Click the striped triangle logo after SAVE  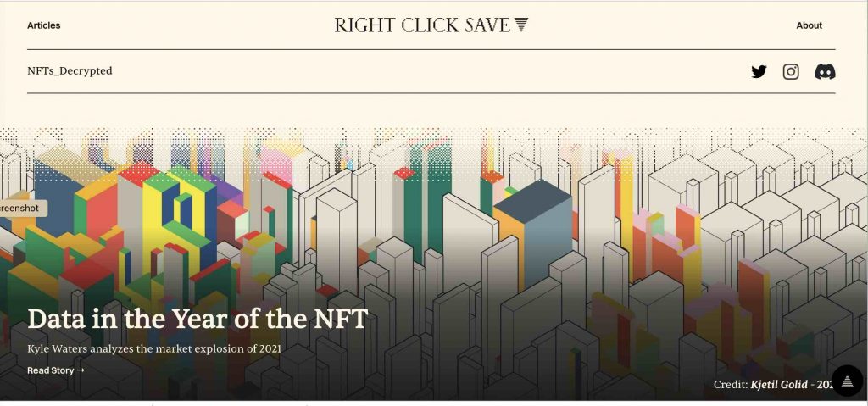coord(521,25)
